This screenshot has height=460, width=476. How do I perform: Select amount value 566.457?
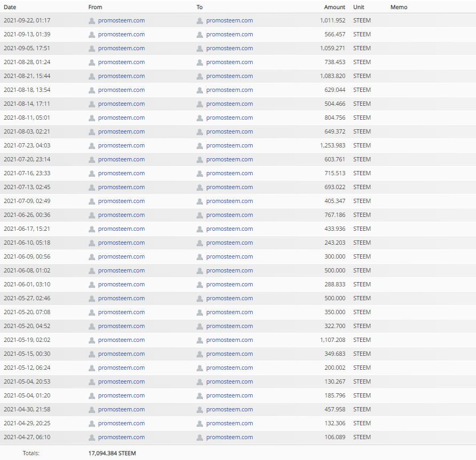(x=335, y=34)
